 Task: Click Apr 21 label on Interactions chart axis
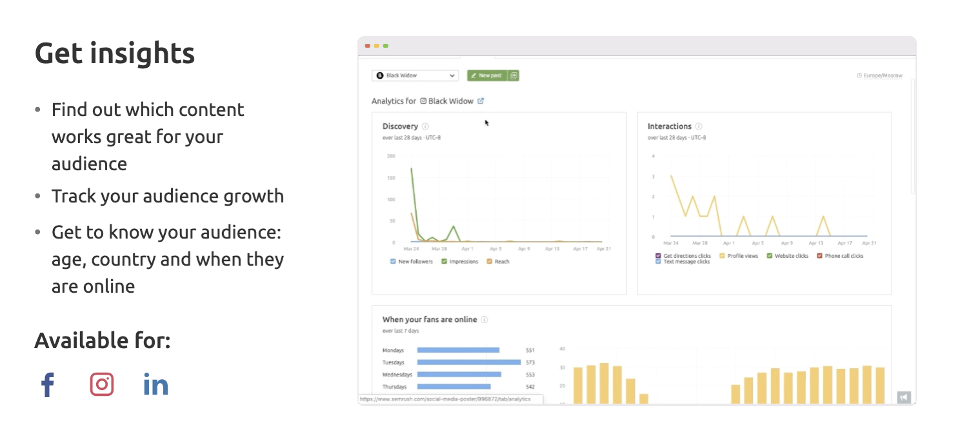[869, 243]
